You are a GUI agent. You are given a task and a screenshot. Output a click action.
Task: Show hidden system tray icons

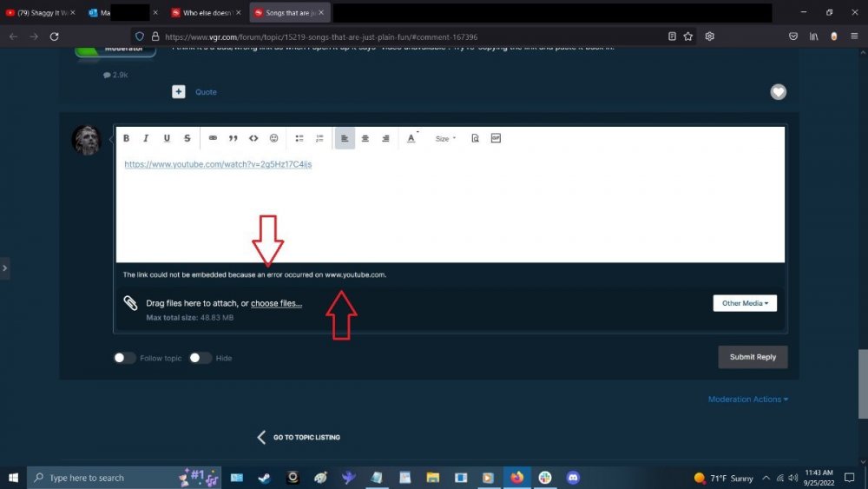pyautogui.click(x=766, y=478)
